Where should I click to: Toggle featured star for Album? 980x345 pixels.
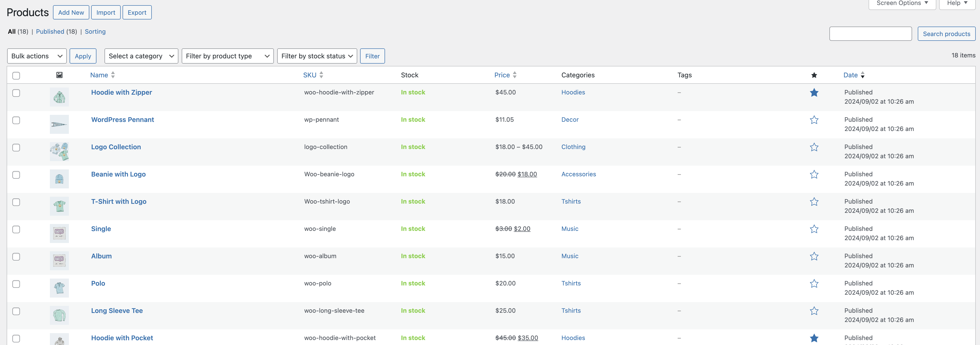click(x=814, y=256)
